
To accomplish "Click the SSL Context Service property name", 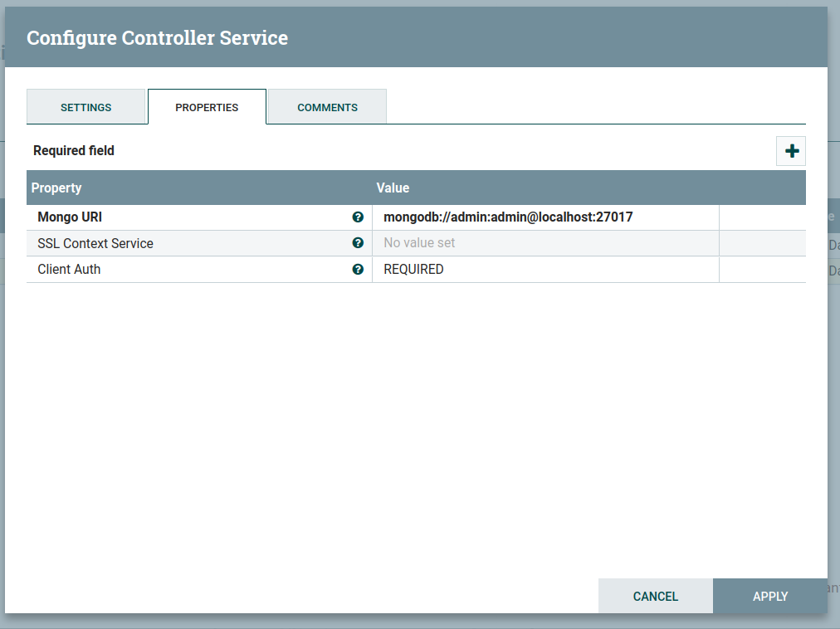I will pyautogui.click(x=95, y=244).
